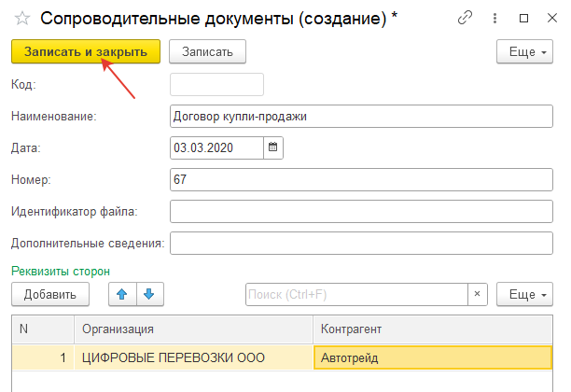Select the Автотрейд cell in Контрагент column

(x=433, y=357)
